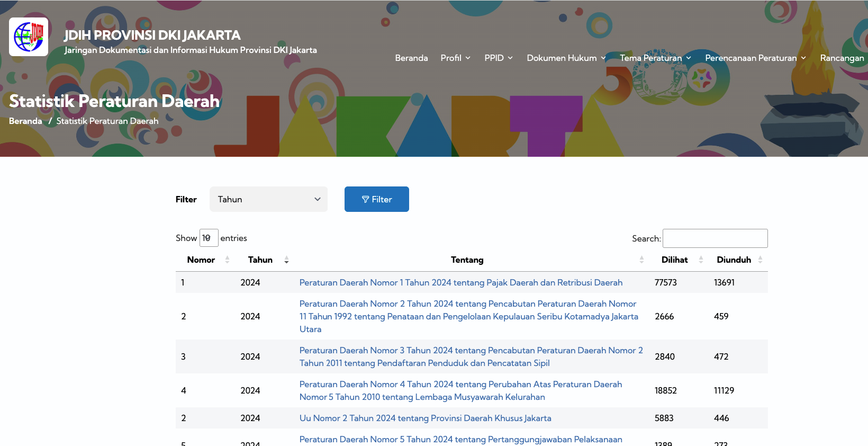Sort by Tentang column arrows

(641, 260)
